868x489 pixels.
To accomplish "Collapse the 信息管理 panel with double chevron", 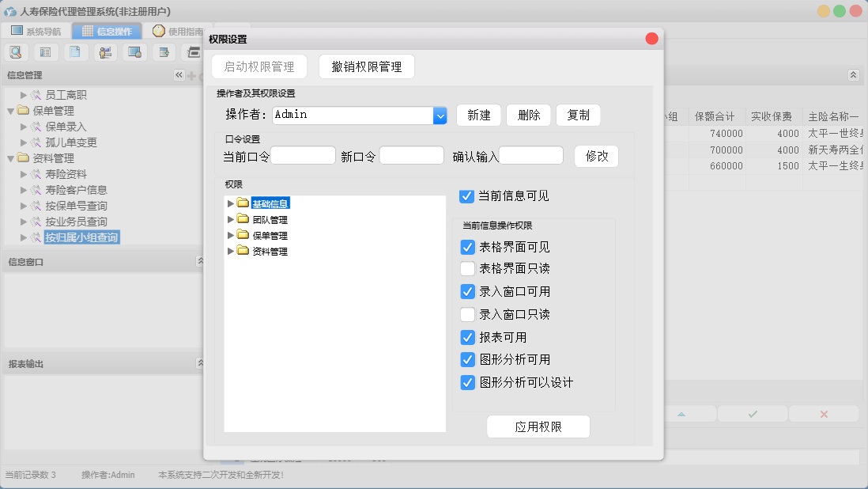I will point(179,74).
